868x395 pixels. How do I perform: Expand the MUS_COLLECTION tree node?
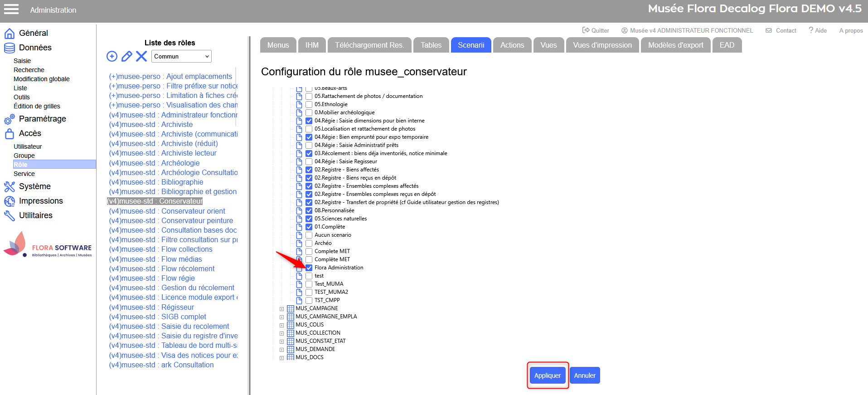[x=281, y=333]
